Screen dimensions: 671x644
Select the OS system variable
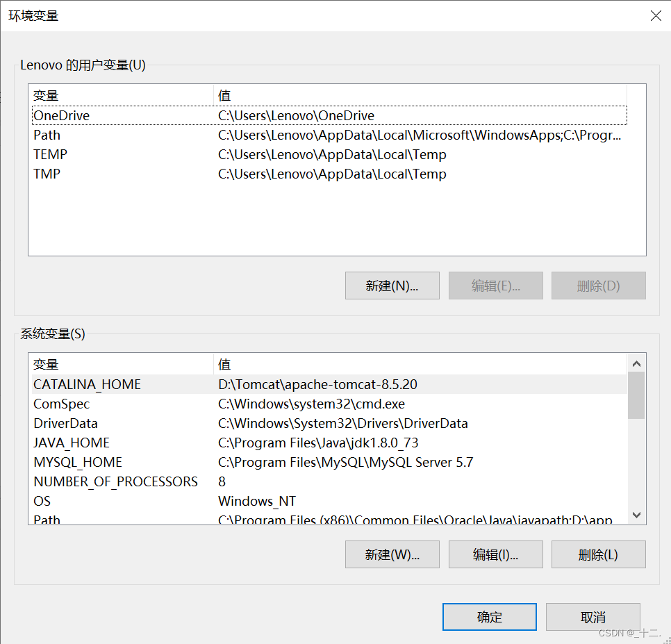point(329,501)
